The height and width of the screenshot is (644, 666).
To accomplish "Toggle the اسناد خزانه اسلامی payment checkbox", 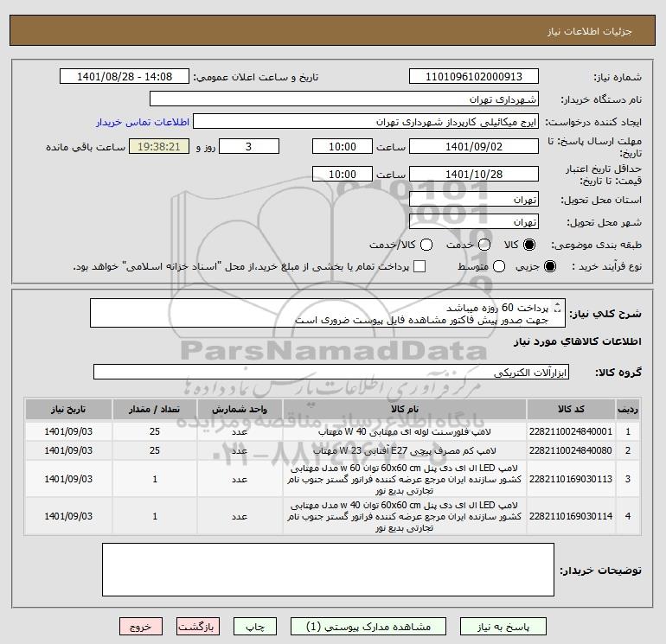I will [x=419, y=266].
